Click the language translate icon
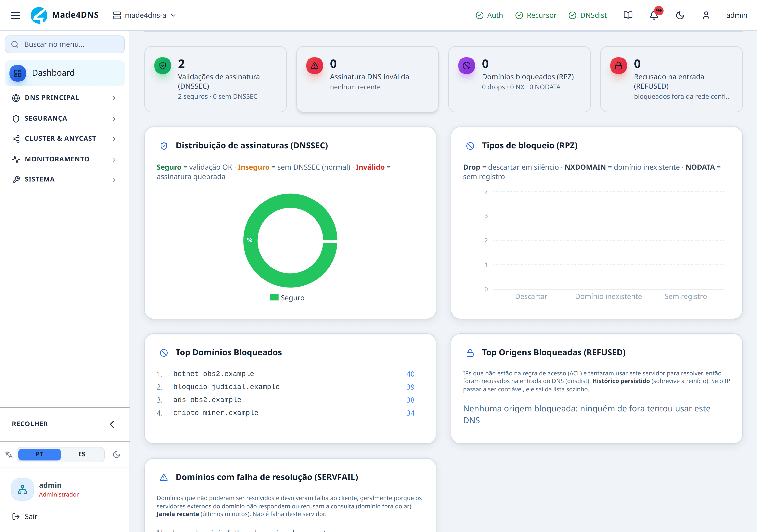Image resolution: width=757 pixels, height=532 pixels. [9, 455]
